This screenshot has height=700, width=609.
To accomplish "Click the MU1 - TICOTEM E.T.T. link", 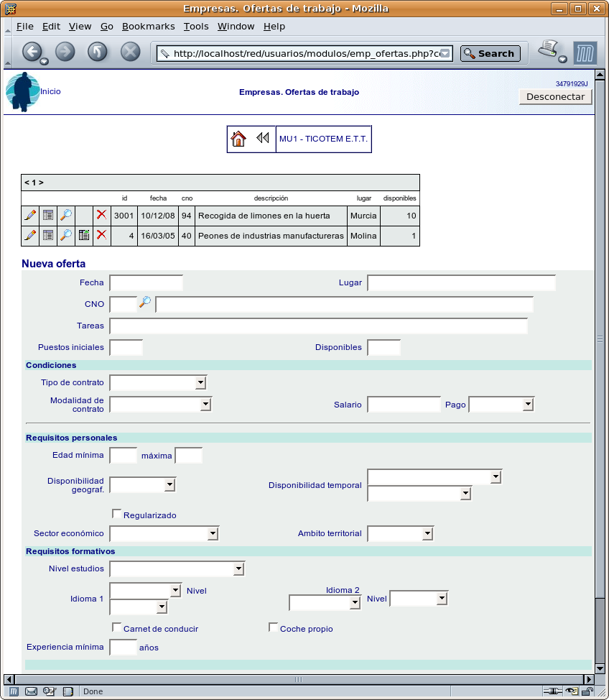I will 323,139.
